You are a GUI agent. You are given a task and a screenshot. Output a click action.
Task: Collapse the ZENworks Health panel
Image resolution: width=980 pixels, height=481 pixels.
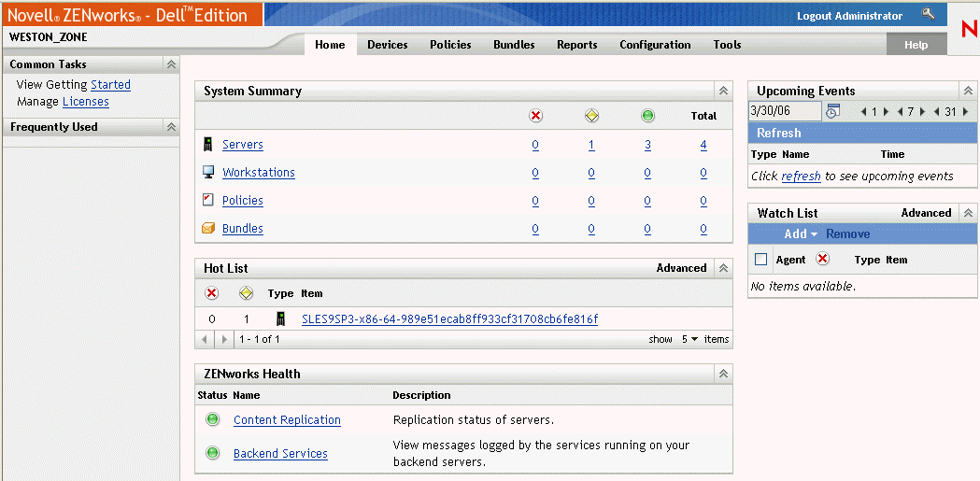723,374
